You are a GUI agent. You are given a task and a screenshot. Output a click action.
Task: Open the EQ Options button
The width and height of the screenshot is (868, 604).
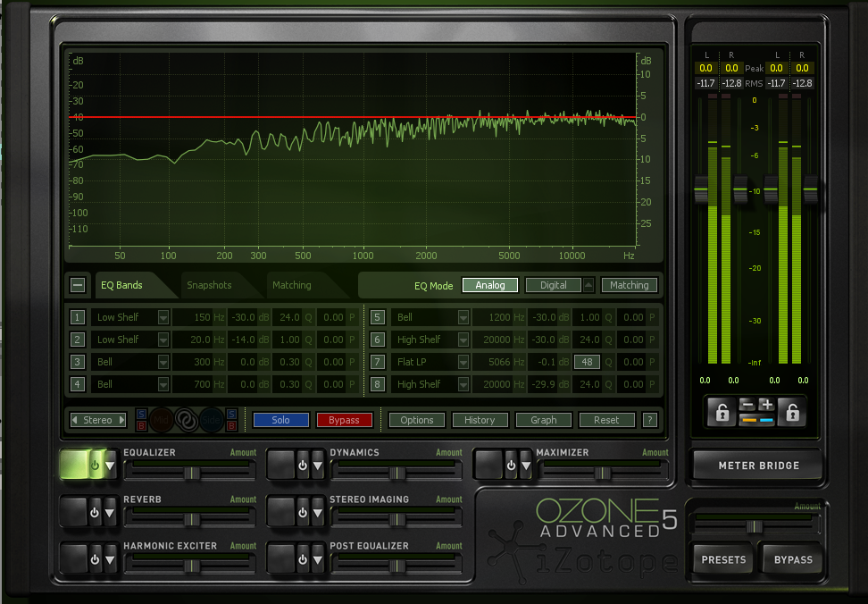point(417,420)
